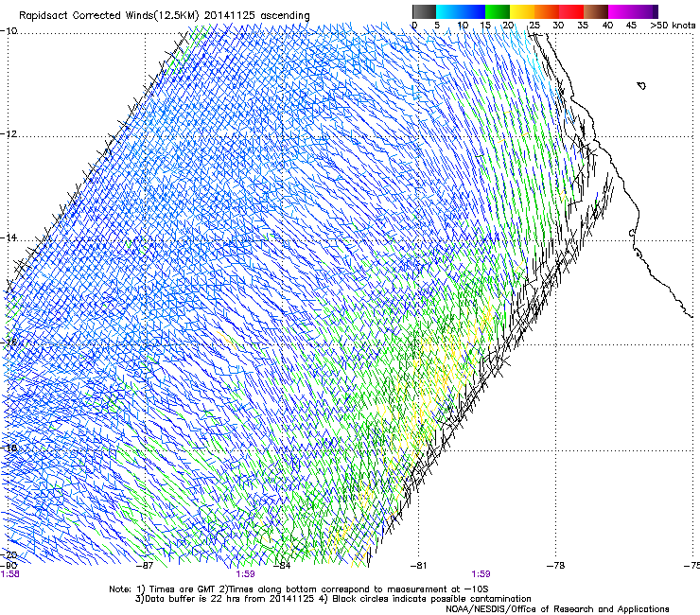The height and width of the screenshot is (615, 700).
Task: Click the green 15–20 knots legend segment
Action: (x=498, y=11)
